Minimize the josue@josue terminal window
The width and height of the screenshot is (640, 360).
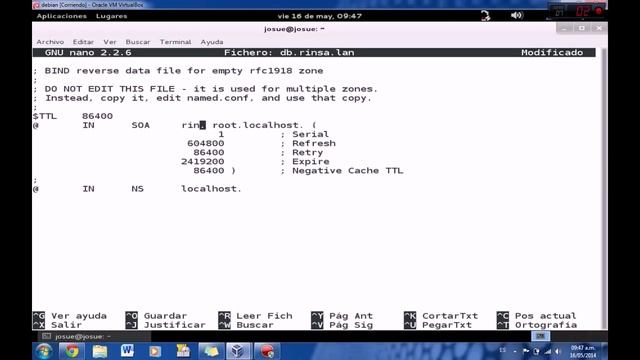tap(564, 28)
